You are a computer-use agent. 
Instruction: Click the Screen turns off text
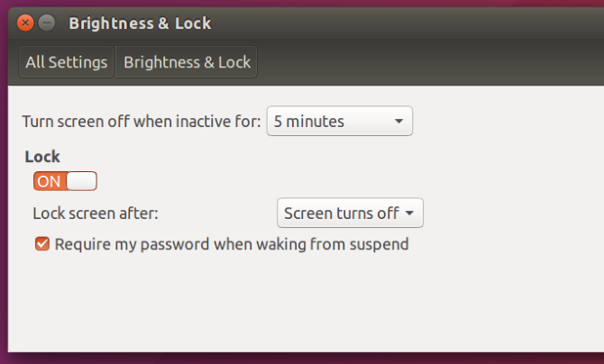tap(341, 214)
